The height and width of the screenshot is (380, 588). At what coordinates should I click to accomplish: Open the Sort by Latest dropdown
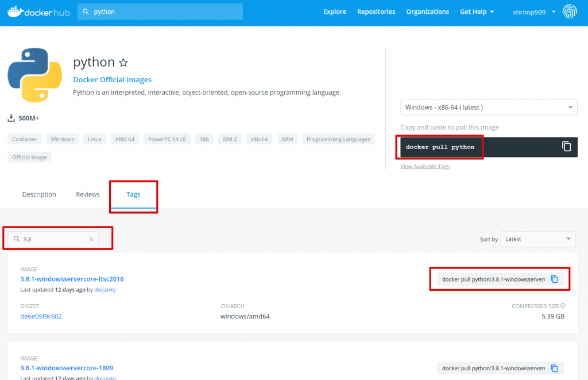tap(537, 239)
